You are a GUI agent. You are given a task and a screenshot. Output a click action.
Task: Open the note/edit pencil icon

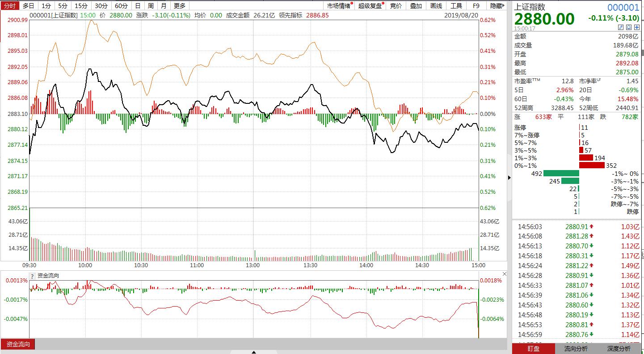point(621,28)
